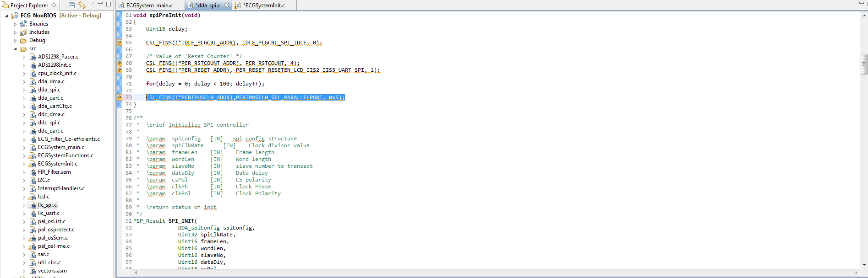This screenshot has width=868, height=278.
Task: Select ddc_uart.c in project tree
Action: point(50,131)
